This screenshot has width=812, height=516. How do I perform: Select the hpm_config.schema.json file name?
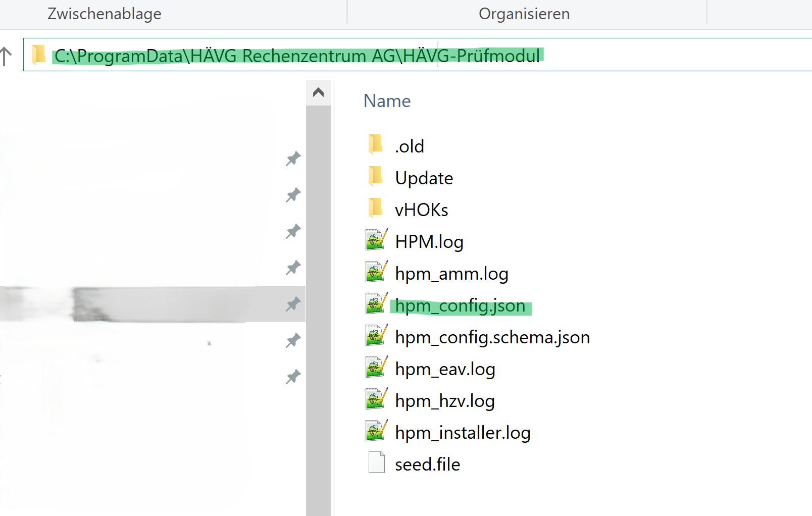tap(492, 337)
